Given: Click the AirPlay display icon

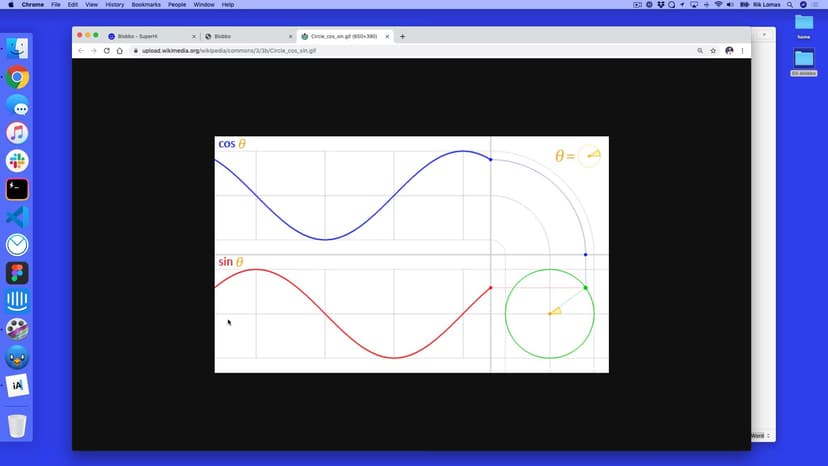Looking at the screenshot, I should point(694,5).
